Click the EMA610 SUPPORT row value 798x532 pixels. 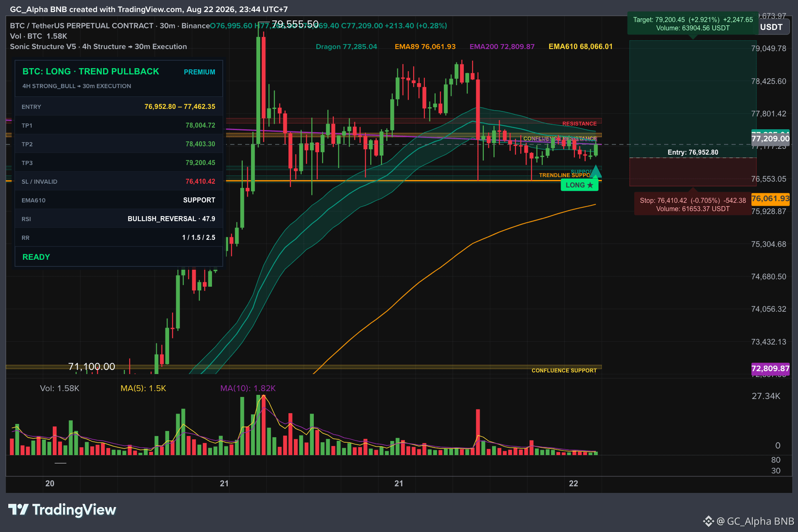(199, 200)
